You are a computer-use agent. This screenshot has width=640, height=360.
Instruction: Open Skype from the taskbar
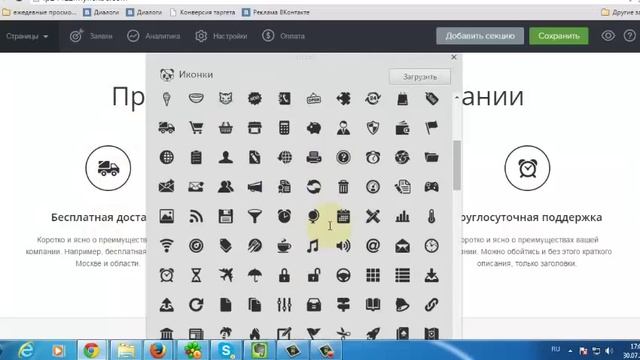(226, 351)
